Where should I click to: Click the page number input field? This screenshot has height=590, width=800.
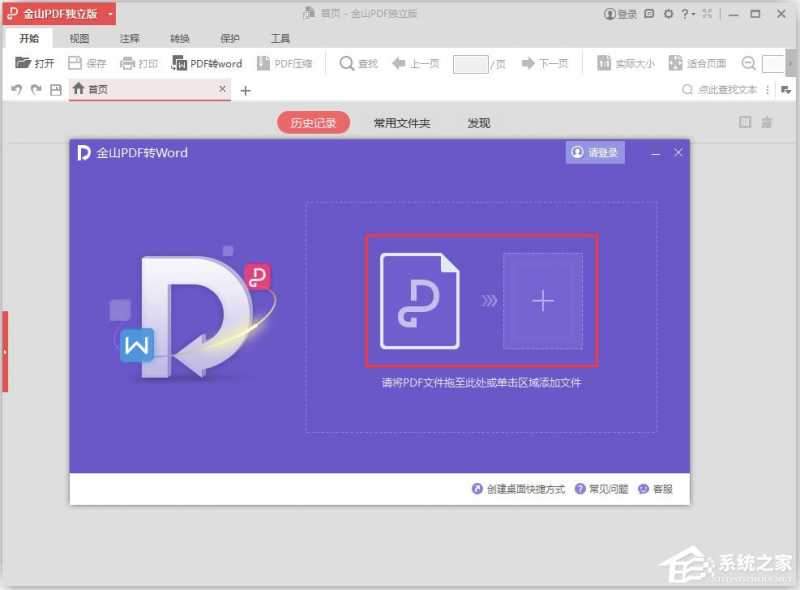[472, 63]
